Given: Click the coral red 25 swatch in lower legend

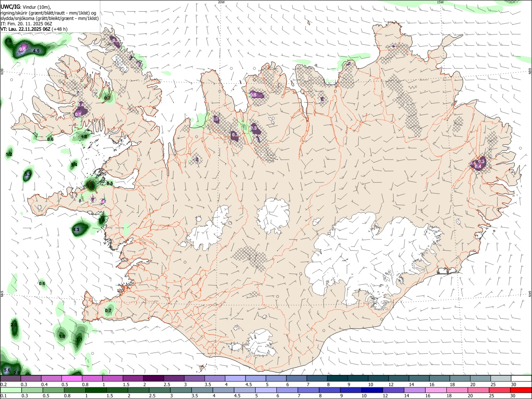Looking at the screenshot, I should [500, 390].
